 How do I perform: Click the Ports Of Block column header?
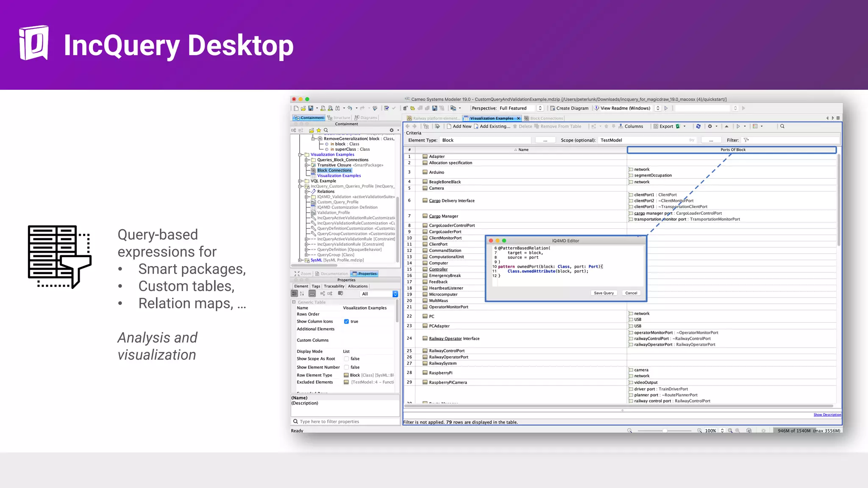tap(732, 150)
